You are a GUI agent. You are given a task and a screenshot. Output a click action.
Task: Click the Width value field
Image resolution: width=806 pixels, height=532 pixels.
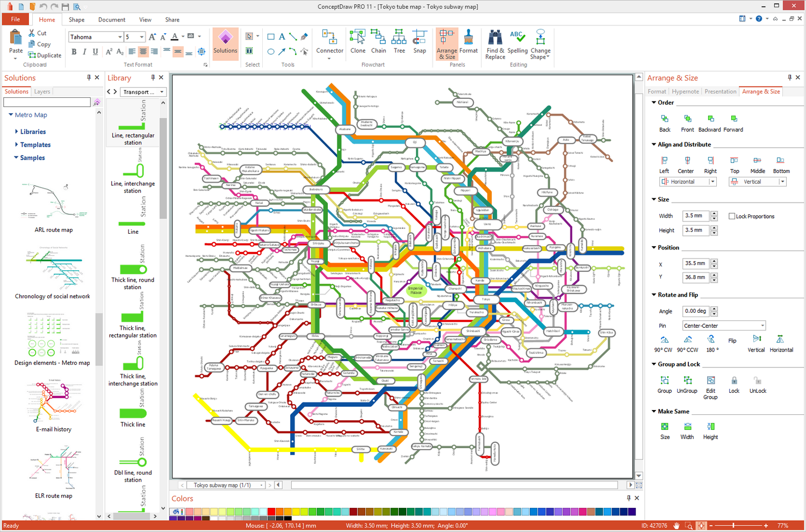(696, 215)
